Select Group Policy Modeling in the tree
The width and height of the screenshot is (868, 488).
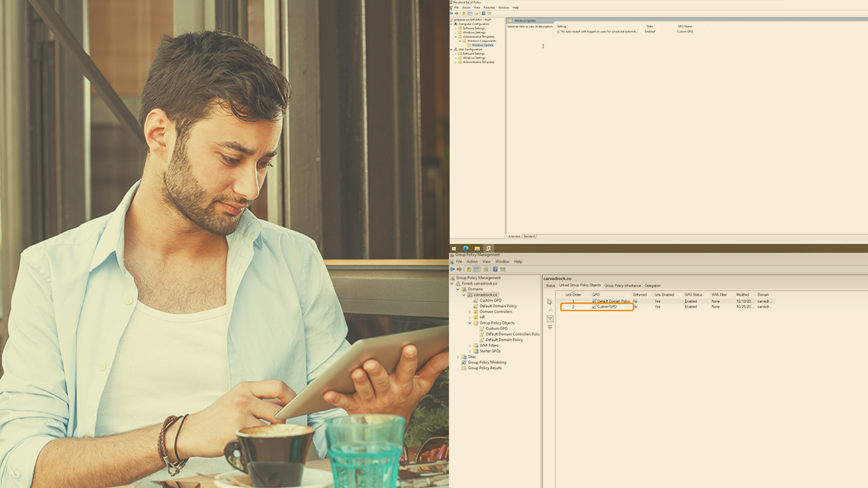tap(486, 363)
